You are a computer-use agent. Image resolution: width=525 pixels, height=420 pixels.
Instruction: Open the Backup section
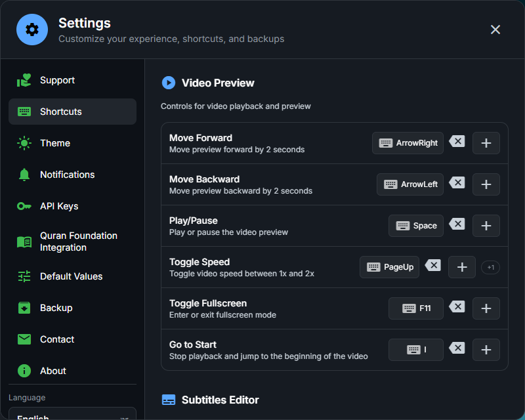[x=72, y=308]
